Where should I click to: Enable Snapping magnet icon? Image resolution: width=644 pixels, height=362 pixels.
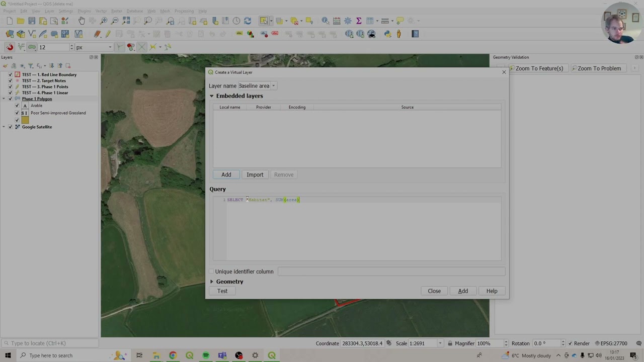(10, 47)
